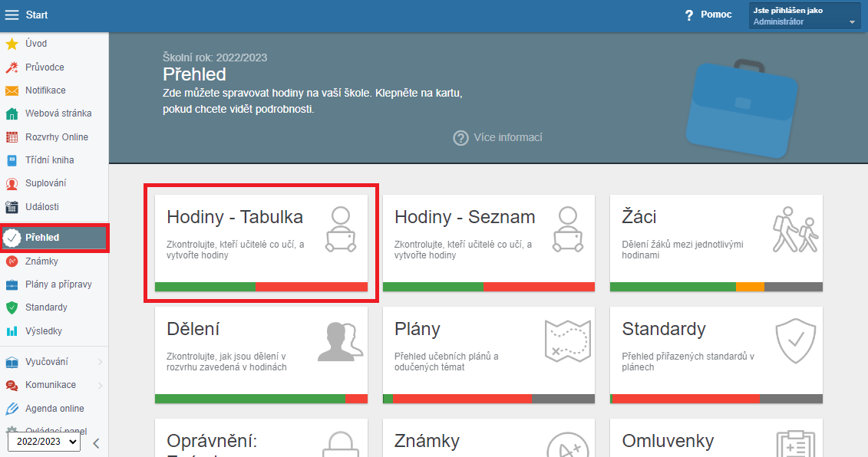Click the progress bar on Hodiny - Seznam card
Viewport: 868px width, 457px height.
489,287
